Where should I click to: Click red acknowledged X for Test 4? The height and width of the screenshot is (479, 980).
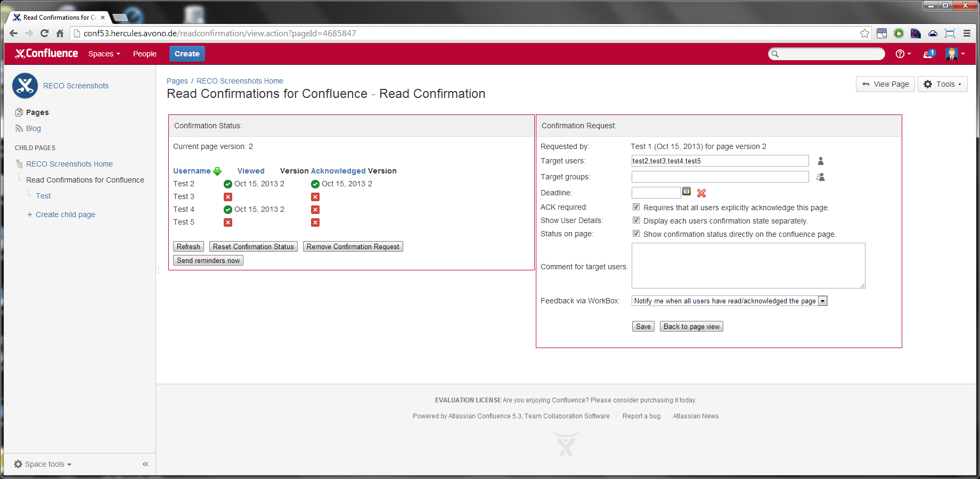coord(315,210)
